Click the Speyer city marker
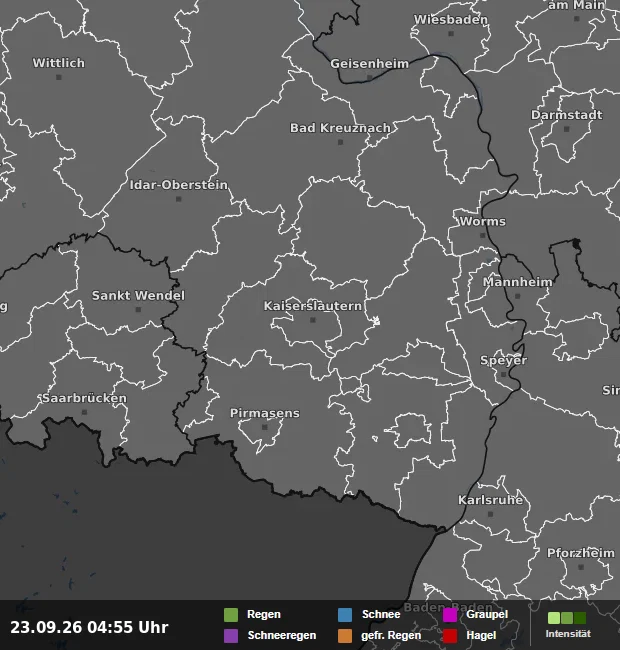The height and width of the screenshot is (650, 620). click(504, 374)
